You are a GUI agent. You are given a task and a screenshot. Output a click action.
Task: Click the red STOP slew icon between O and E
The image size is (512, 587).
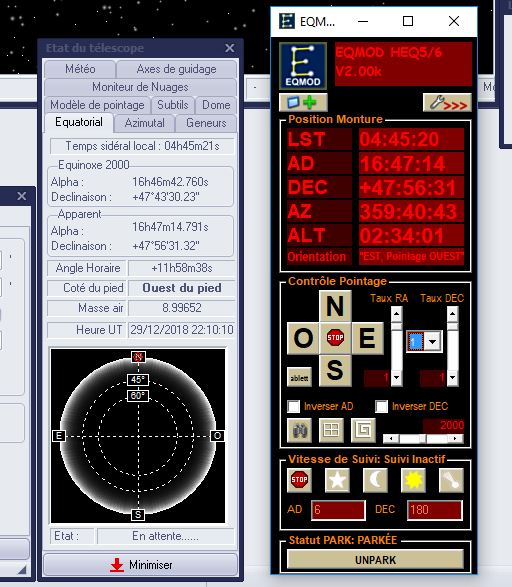(335, 338)
